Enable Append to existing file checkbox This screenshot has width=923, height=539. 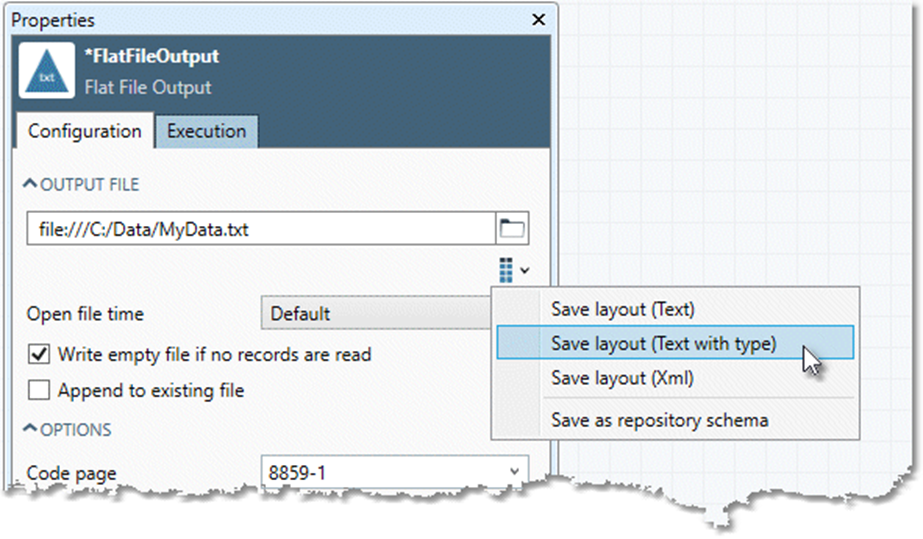pyautogui.click(x=39, y=390)
